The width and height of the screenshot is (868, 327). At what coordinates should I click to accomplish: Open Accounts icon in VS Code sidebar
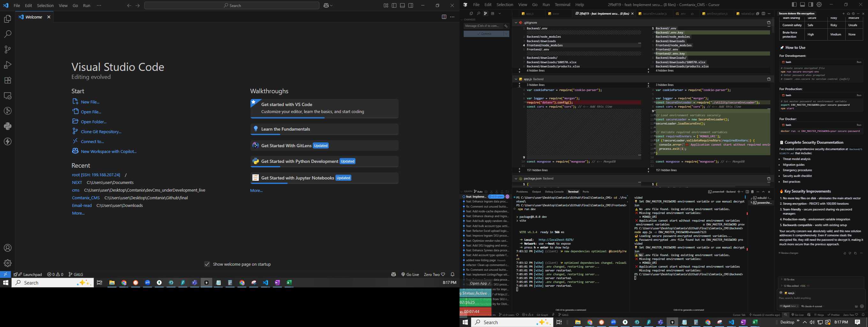pyautogui.click(x=7, y=248)
